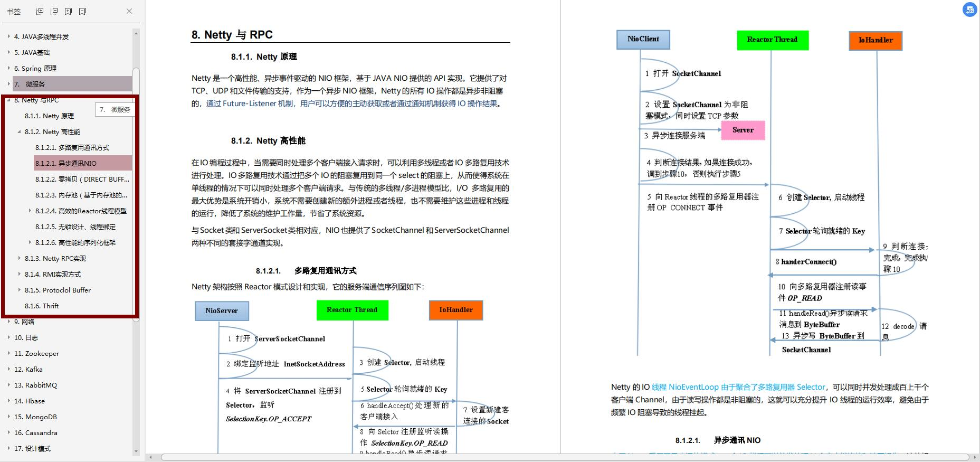Expand 8.1.2.4. 高效的Reactor线程模型 node
The image size is (980, 462).
[30, 211]
